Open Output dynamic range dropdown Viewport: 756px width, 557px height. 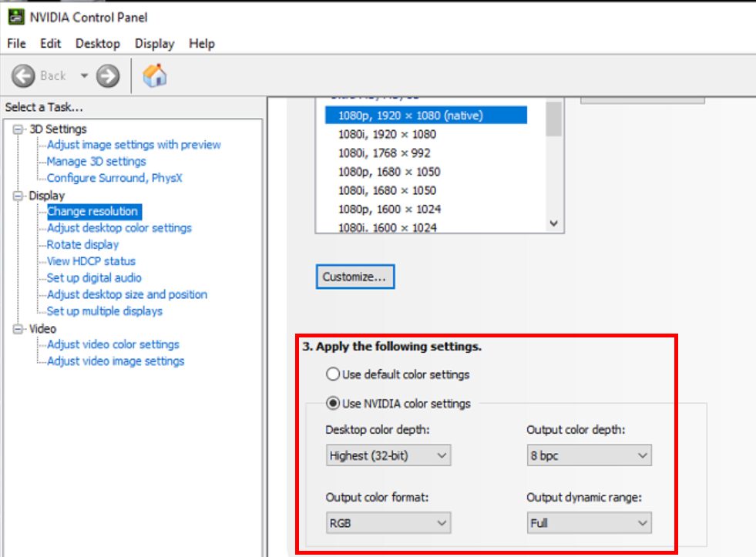tap(590, 523)
